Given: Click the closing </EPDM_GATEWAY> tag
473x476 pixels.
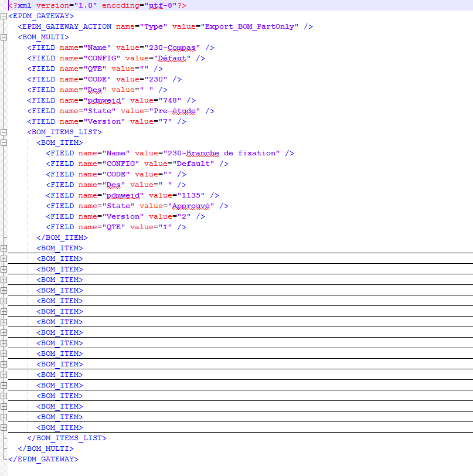Looking at the screenshot, I should click(43, 459).
